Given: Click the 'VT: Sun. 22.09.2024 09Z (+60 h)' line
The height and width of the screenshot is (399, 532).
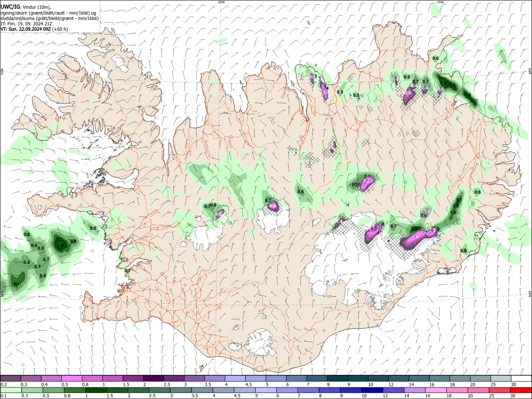Looking at the screenshot, I should click(x=34, y=30).
